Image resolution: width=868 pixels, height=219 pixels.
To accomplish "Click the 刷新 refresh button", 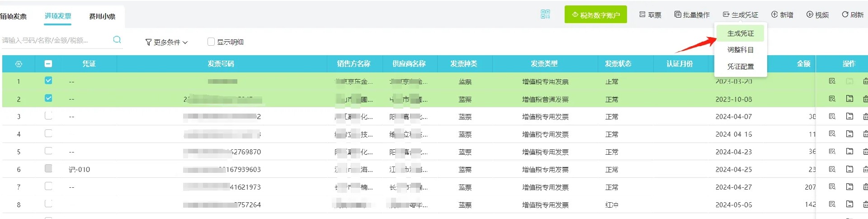I will (853, 15).
